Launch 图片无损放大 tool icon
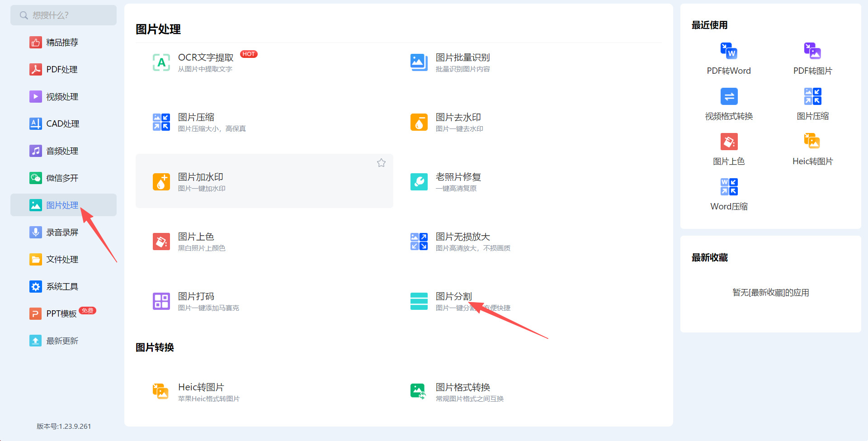The width and height of the screenshot is (868, 441). (x=419, y=242)
